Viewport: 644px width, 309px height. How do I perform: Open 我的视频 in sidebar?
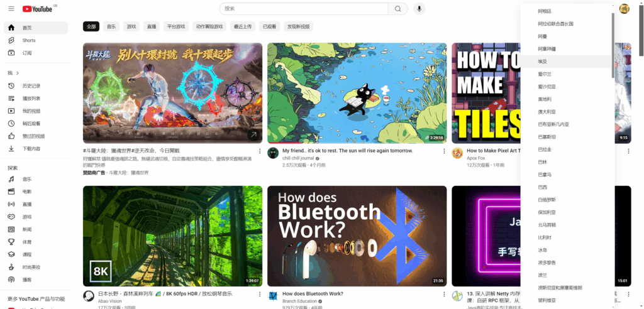click(x=36, y=111)
